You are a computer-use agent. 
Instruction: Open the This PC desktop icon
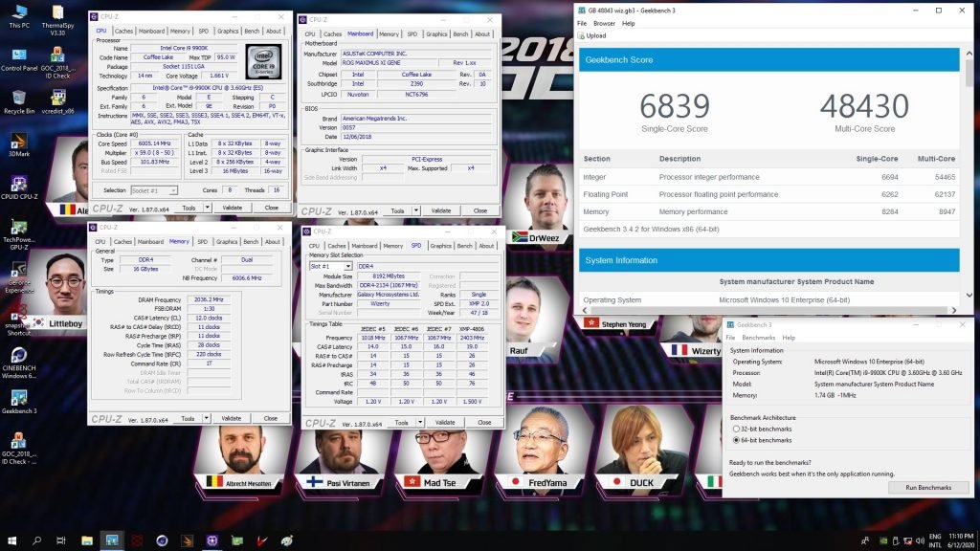tap(19, 16)
